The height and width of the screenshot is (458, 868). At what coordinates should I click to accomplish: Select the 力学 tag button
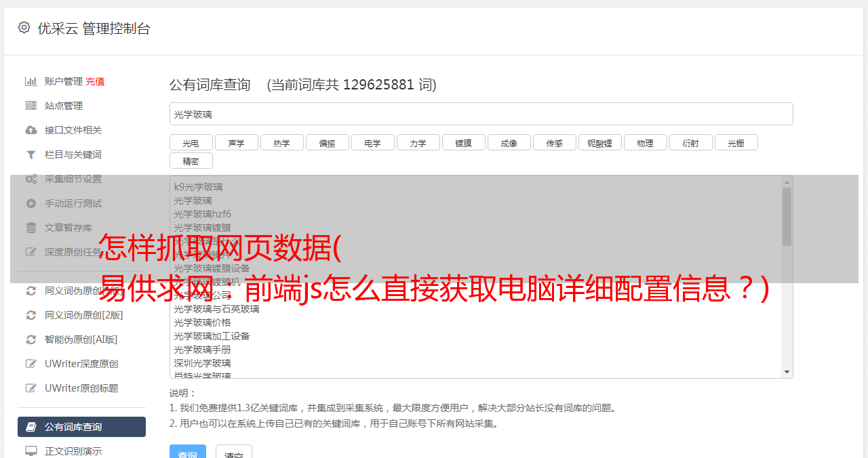[x=418, y=142]
